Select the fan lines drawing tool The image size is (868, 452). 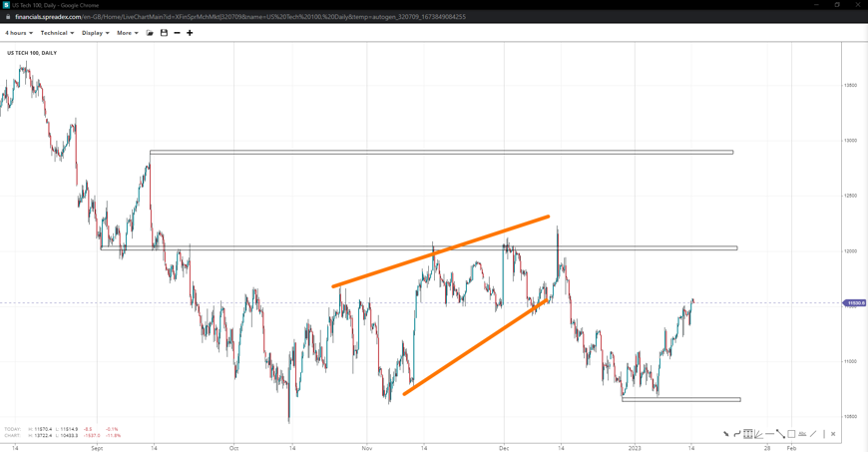coord(759,434)
